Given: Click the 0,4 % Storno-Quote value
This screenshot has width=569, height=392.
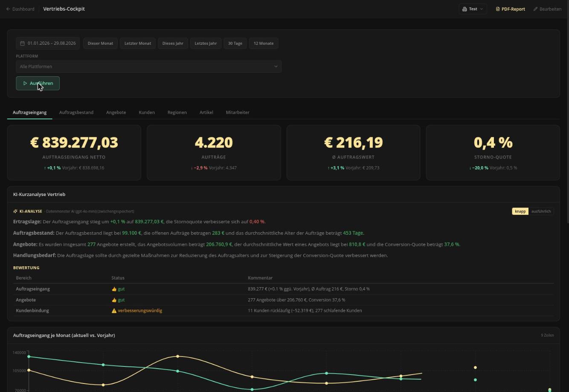Looking at the screenshot, I should pos(493,142).
